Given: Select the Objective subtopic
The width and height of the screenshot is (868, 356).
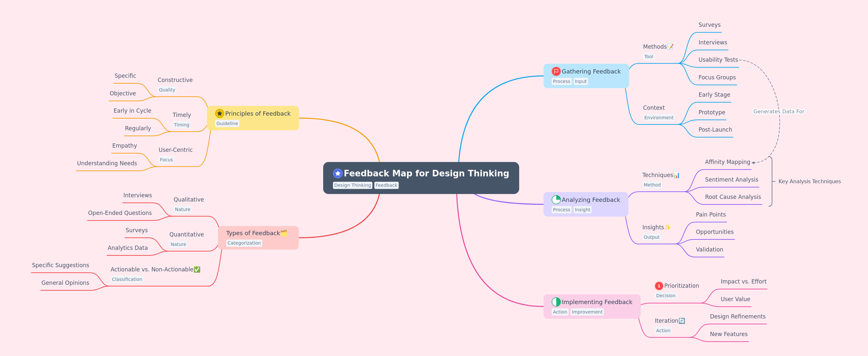Looking at the screenshot, I should (x=123, y=93).
